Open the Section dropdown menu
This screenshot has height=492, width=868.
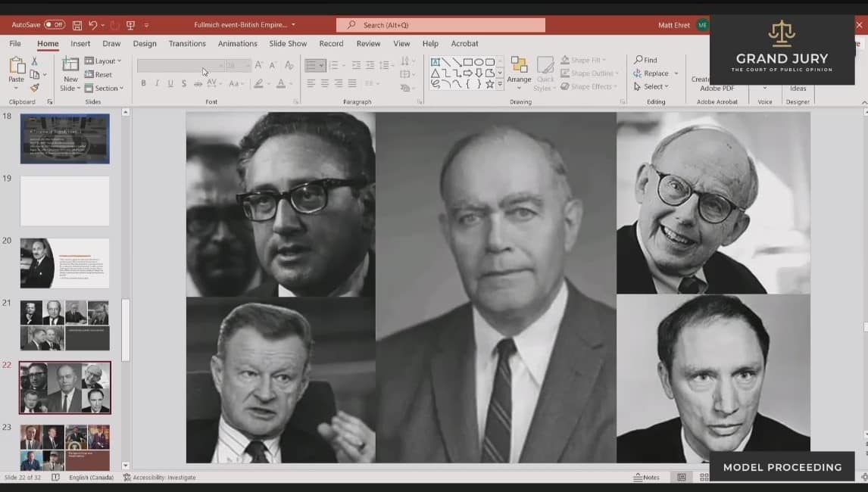coord(105,89)
